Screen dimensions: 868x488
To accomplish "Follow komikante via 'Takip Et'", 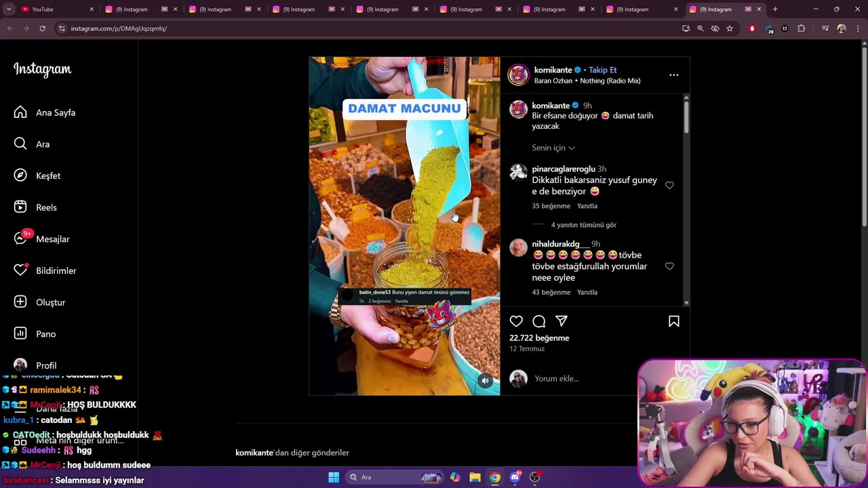I will [602, 70].
